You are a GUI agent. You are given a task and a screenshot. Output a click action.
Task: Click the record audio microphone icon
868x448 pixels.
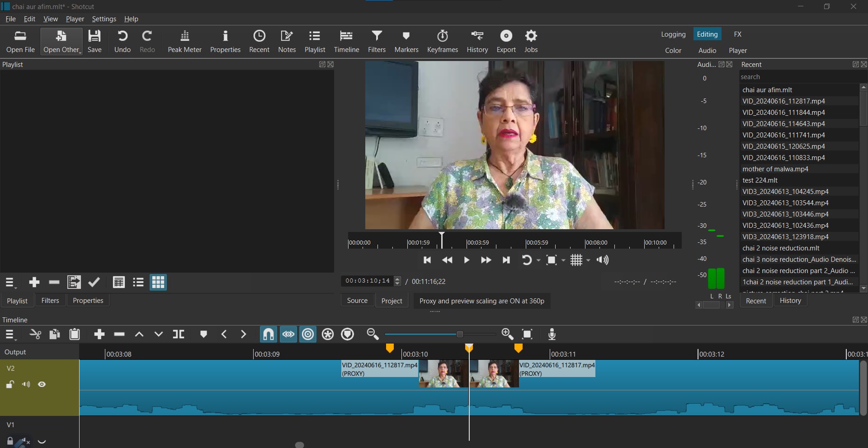pyautogui.click(x=552, y=335)
